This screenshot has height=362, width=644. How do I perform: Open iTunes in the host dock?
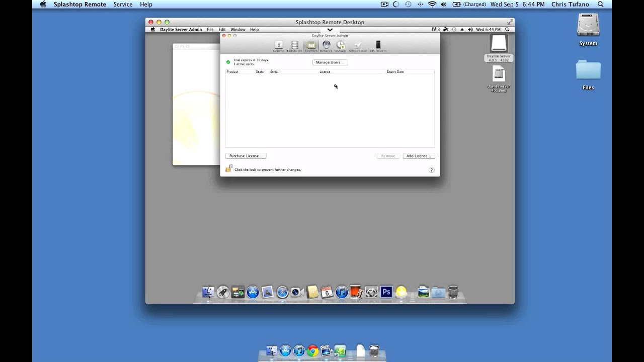point(299,351)
